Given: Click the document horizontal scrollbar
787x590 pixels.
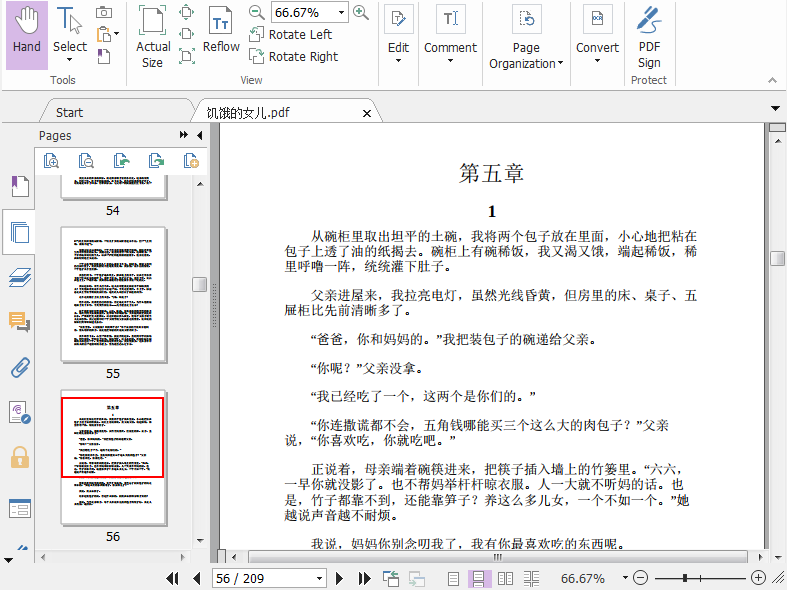Looking at the screenshot, I should click(497, 557).
